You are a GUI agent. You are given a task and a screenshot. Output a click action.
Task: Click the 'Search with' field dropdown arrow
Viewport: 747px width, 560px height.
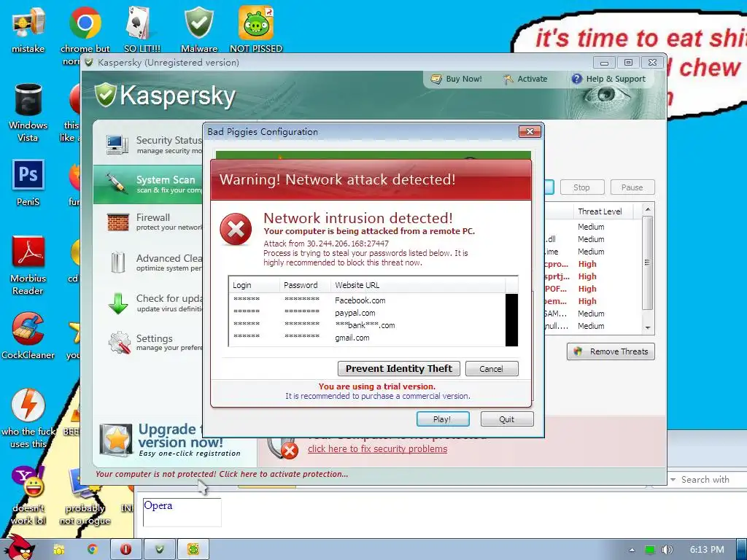pos(673,480)
